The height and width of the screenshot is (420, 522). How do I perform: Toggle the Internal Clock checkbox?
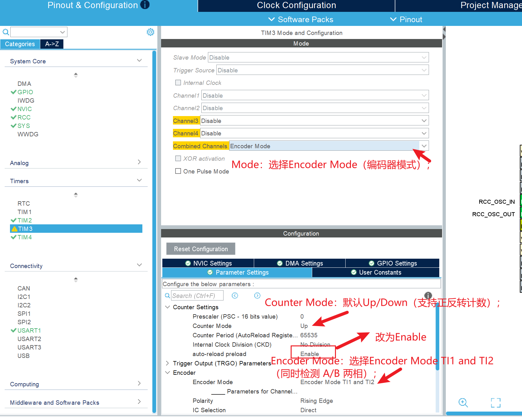178,83
